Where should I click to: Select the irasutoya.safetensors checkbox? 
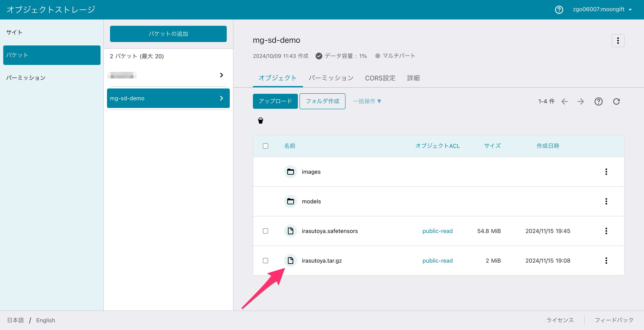(x=265, y=231)
